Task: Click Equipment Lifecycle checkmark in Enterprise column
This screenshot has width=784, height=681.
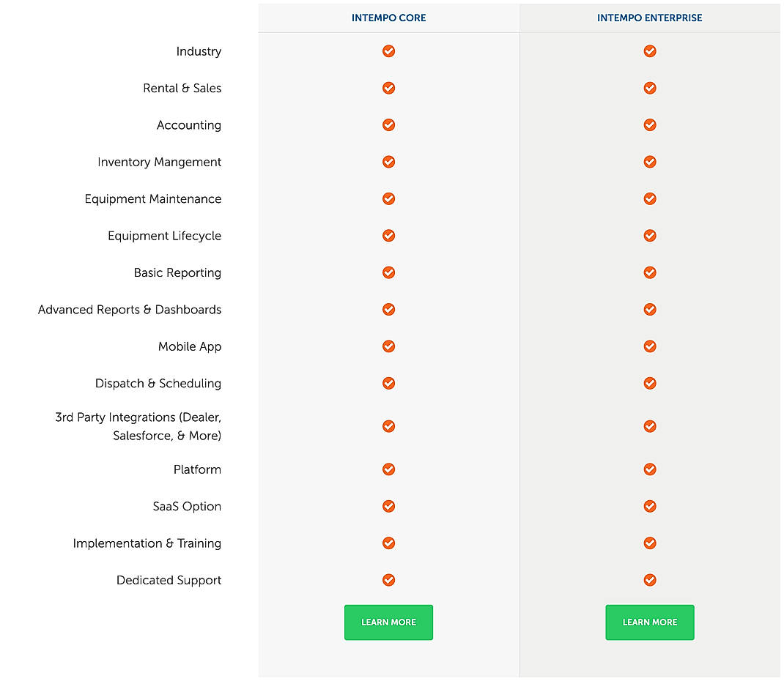Action: (x=650, y=236)
